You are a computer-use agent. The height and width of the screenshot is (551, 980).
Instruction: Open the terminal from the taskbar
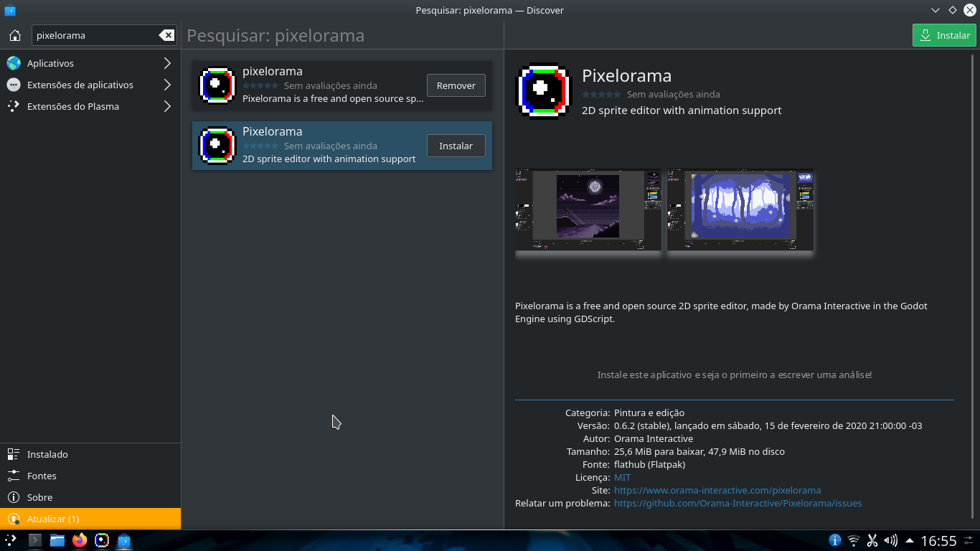tap(34, 541)
